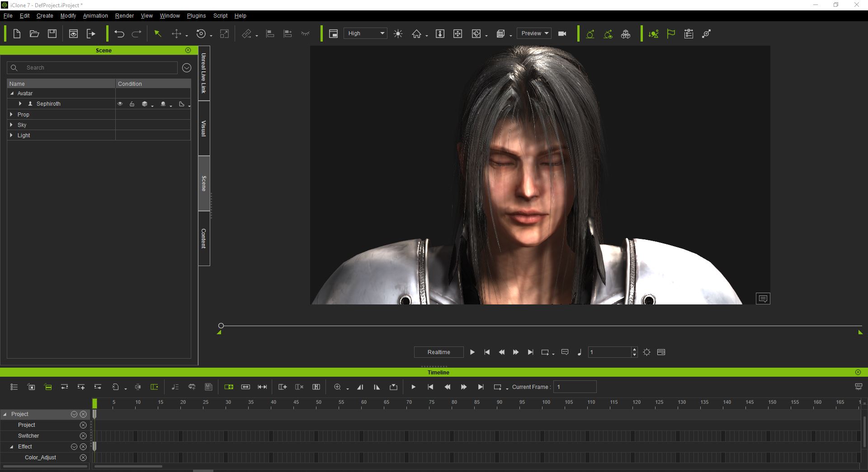Image resolution: width=868 pixels, height=472 pixels.
Task: Click the search magnifier in the Scene panel
Action: (x=14, y=68)
